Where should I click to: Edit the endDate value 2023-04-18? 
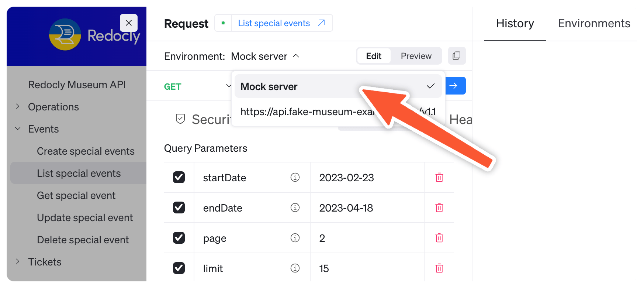click(x=367, y=208)
